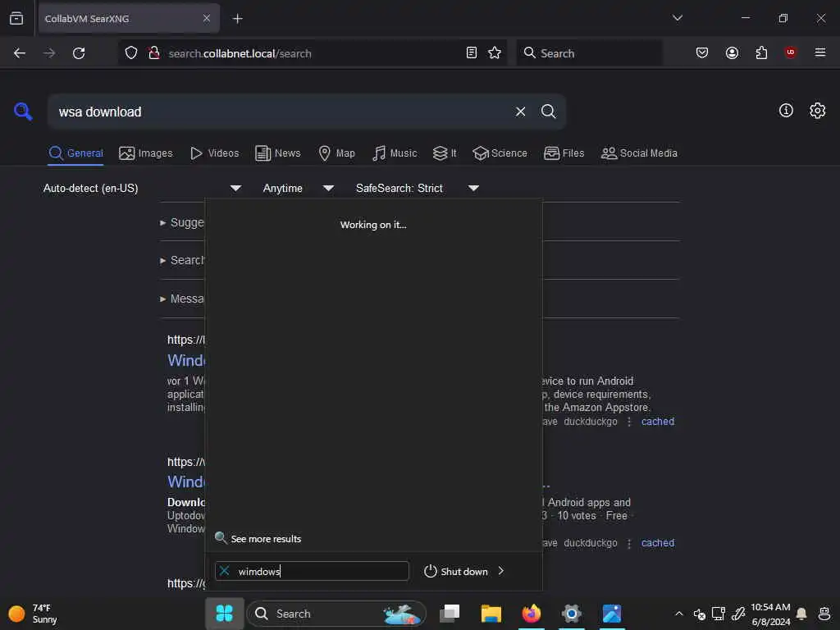
Task: Click the Shut down button
Action: 456,571
